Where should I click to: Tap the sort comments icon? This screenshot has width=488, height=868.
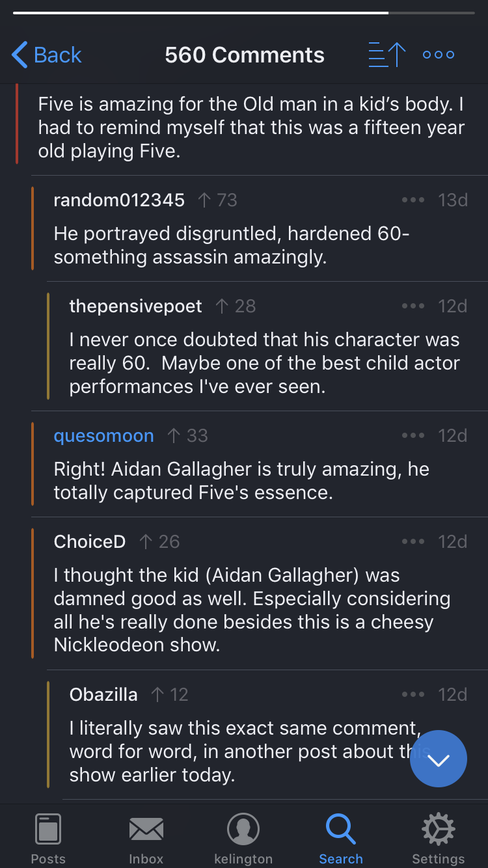tap(387, 55)
